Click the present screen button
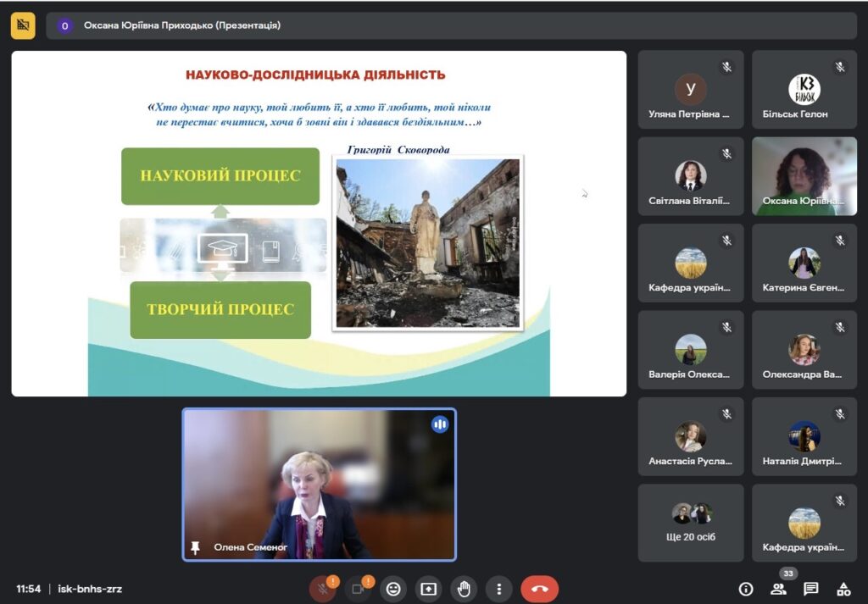The image size is (868, 604). click(x=428, y=589)
